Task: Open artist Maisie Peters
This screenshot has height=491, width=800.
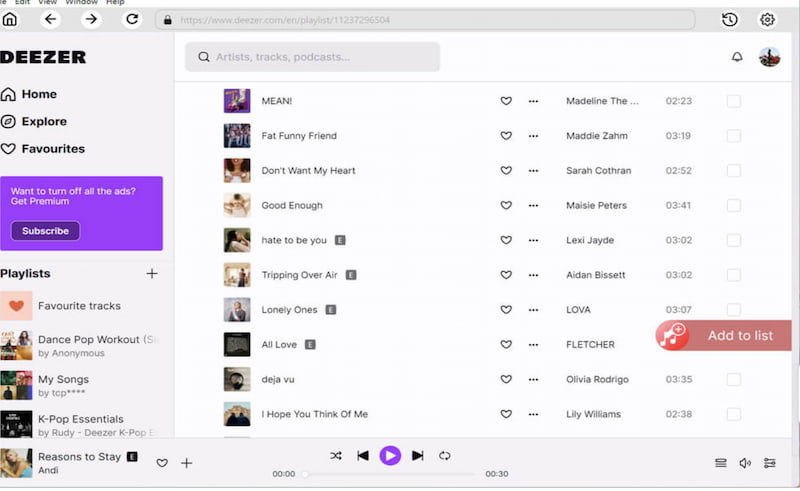Action: 596,205
